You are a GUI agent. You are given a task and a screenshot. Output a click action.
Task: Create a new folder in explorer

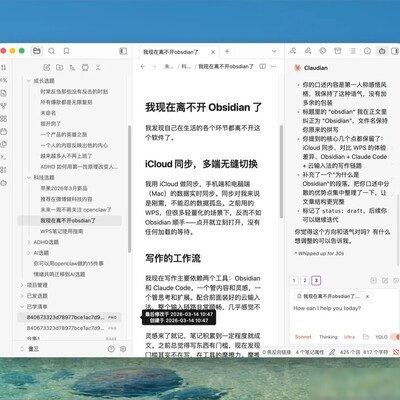60,67
